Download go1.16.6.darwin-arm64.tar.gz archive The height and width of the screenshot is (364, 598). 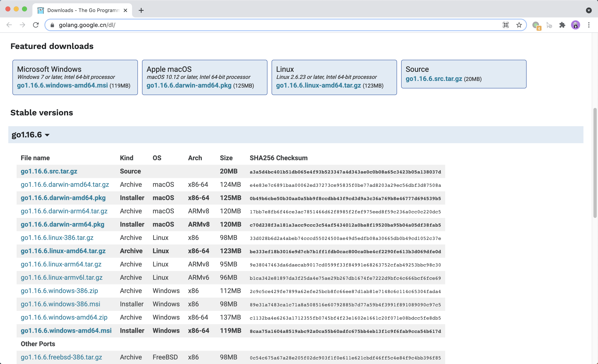click(64, 211)
